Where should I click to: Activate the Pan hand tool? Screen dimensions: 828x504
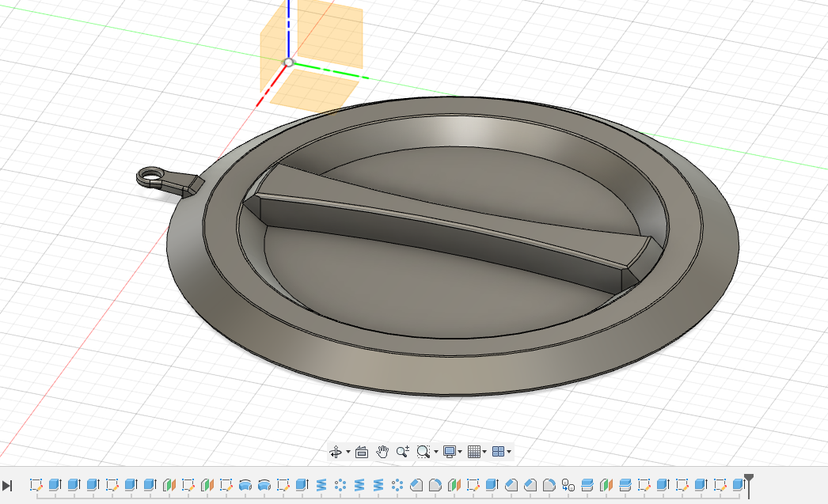tap(382, 452)
